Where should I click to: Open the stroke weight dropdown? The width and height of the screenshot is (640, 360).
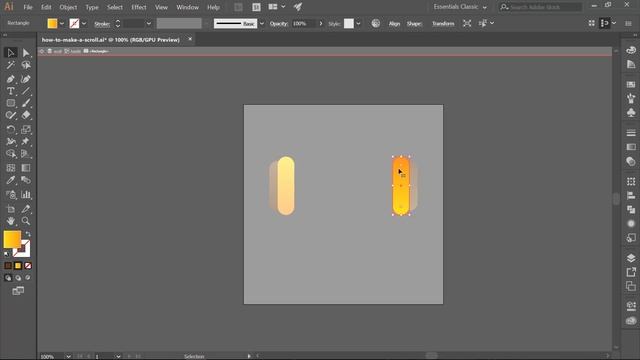(149, 24)
